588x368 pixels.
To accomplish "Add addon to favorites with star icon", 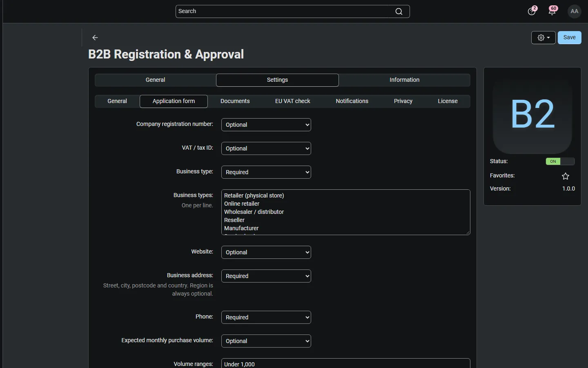I will [x=566, y=176].
